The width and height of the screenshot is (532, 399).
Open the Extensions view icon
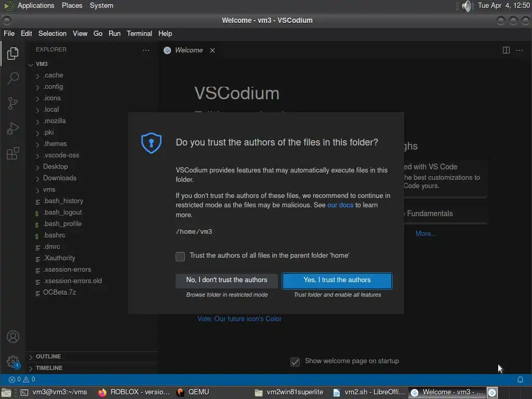click(x=13, y=153)
